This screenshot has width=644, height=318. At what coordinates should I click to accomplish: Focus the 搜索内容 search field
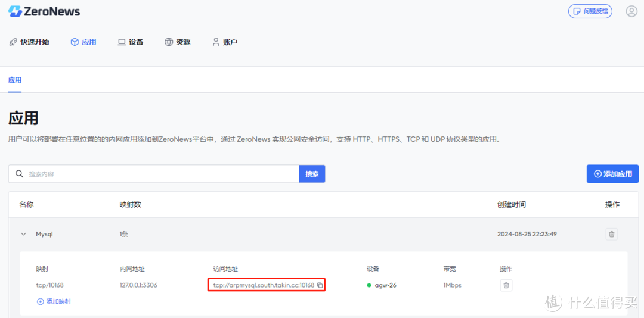[x=154, y=174]
